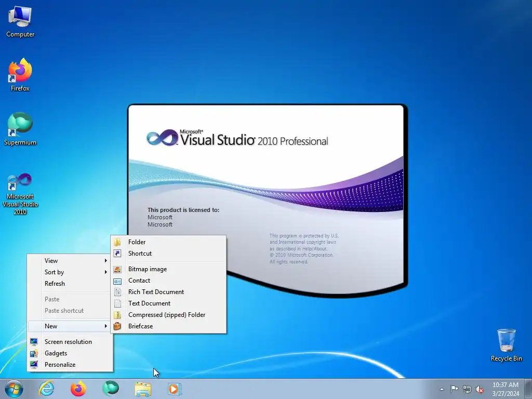Launch Supermium from the taskbar
532x399 pixels.
tap(111, 389)
